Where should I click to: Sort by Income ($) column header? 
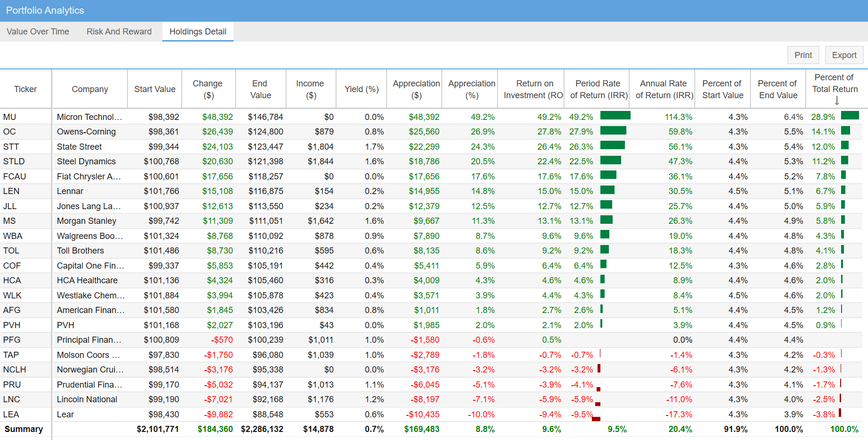(x=311, y=89)
